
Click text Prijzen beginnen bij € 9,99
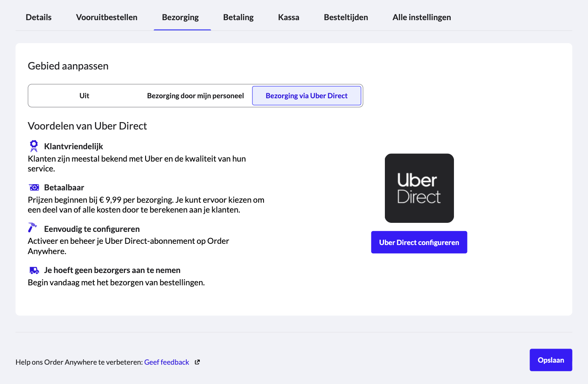pos(146,205)
